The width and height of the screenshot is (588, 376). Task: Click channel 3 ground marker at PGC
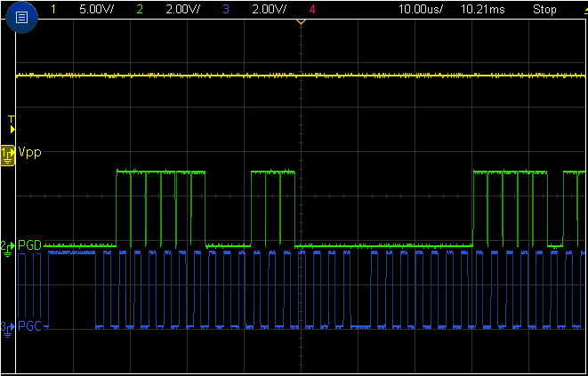point(8,327)
